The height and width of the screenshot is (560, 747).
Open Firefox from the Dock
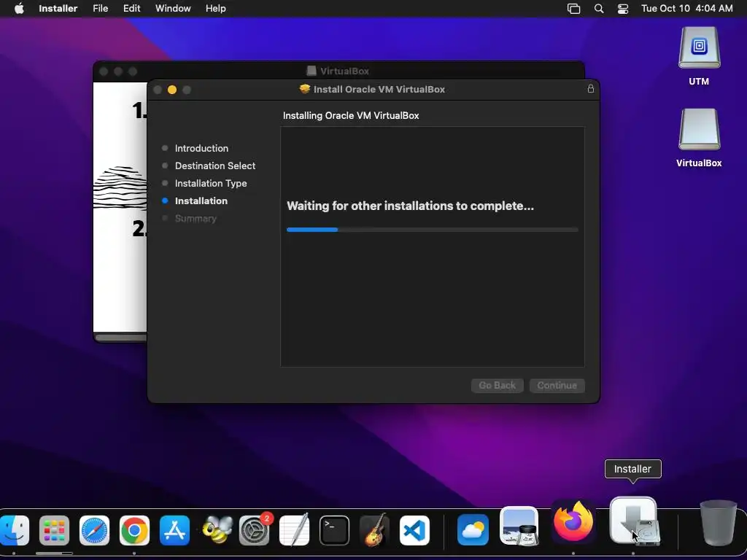pos(573,522)
